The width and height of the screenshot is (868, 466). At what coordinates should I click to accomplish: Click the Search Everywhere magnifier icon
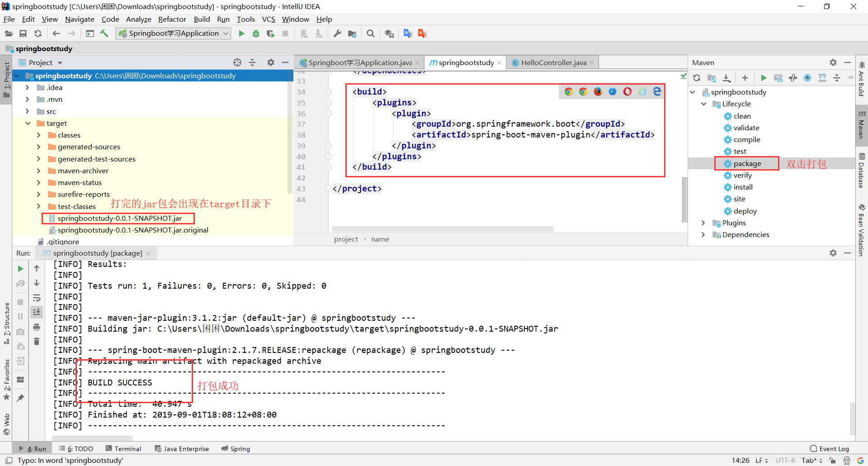371,33
